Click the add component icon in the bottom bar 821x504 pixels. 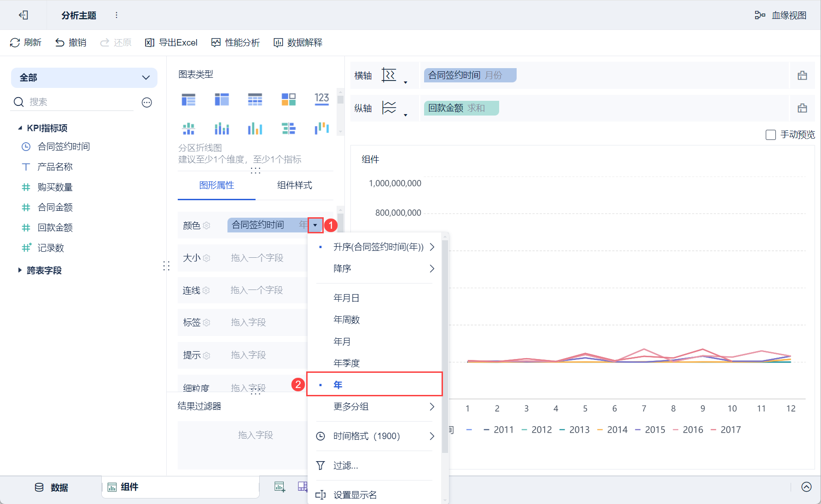coord(280,487)
